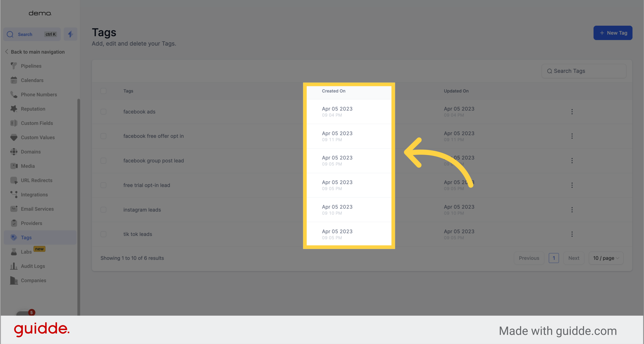Open the 10 / page dropdown
Viewport: 644px width, 344px height.
click(x=606, y=258)
